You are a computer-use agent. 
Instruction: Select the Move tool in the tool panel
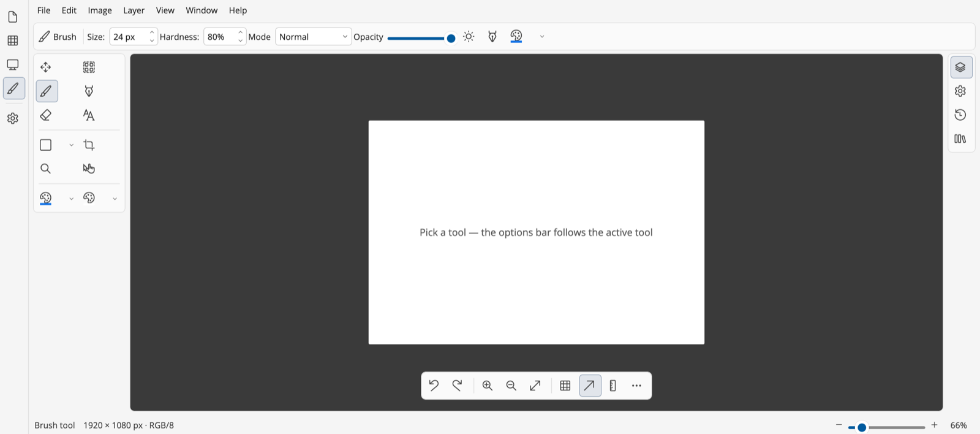point(46,67)
